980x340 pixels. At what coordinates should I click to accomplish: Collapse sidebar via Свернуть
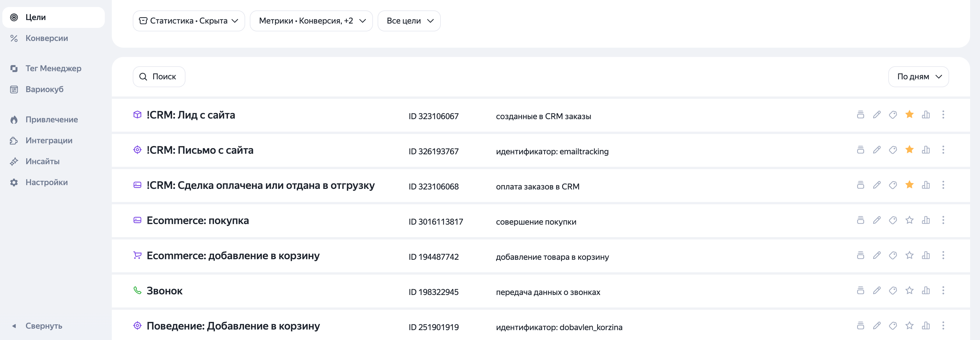tap(43, 326)
